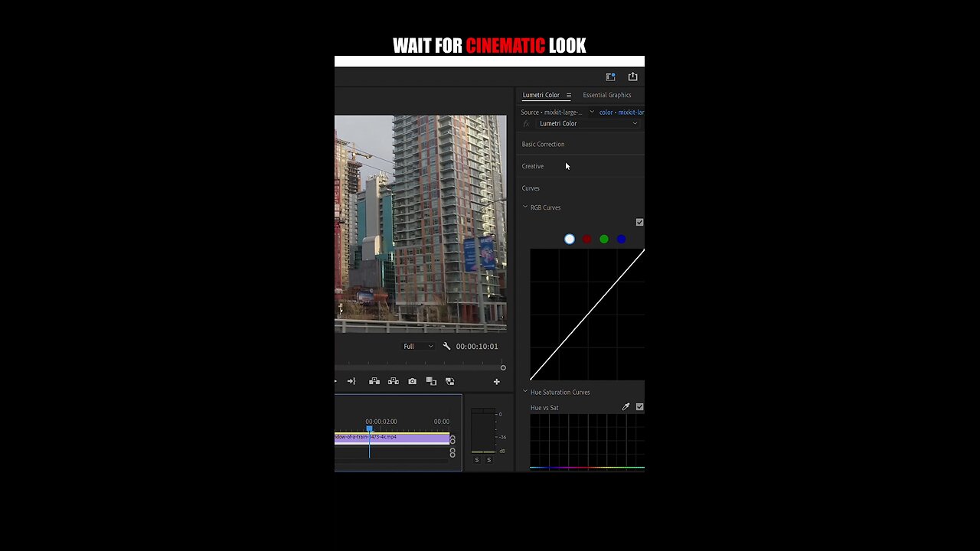Click the fx toggle beside Lumetri Color
The image size is (980, 551).
tap(526, 123)
